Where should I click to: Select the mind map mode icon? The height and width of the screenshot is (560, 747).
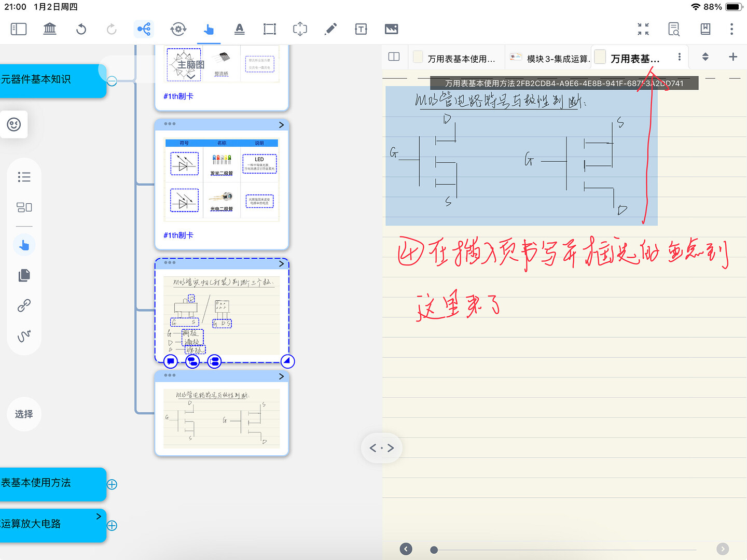(144, 29)
